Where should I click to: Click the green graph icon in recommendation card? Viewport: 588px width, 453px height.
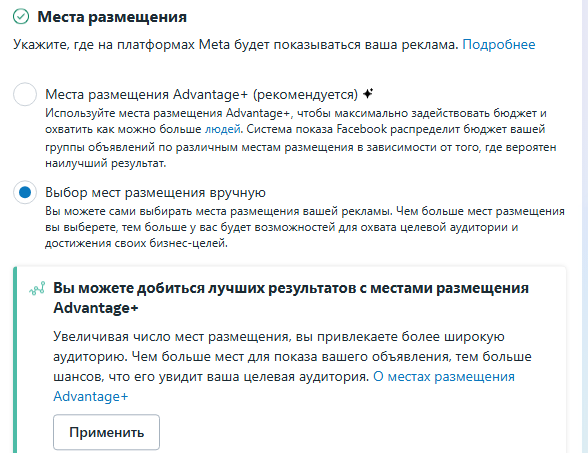click(37, 288)
